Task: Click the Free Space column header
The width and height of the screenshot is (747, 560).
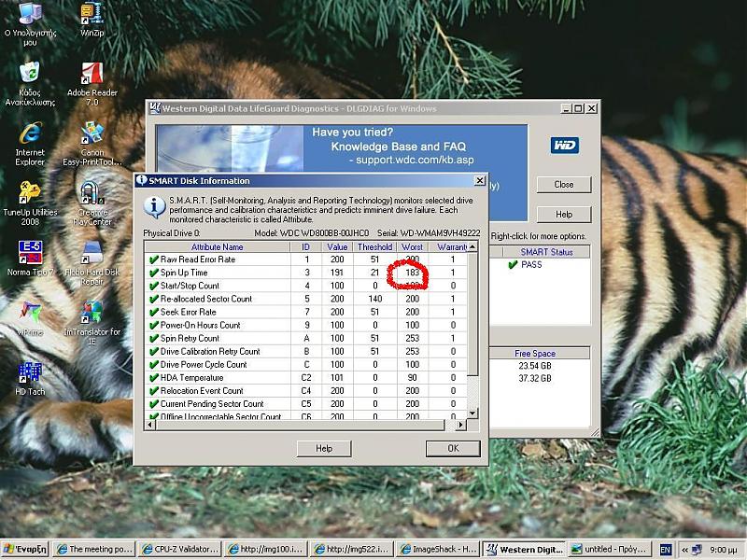Action: tap(535, 354)
